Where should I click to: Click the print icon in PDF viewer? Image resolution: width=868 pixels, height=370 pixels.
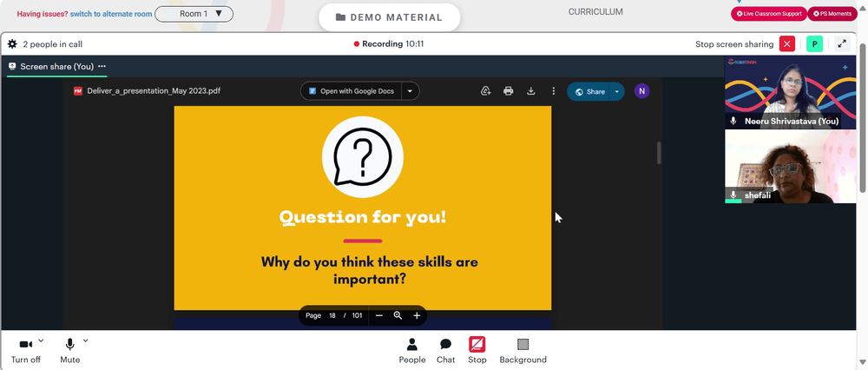508,91
